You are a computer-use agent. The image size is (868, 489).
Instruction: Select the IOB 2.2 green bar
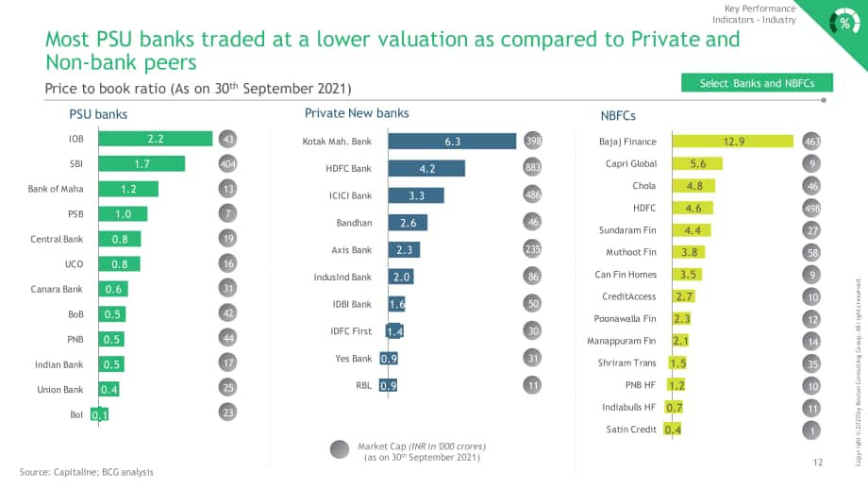coord(156,139)
